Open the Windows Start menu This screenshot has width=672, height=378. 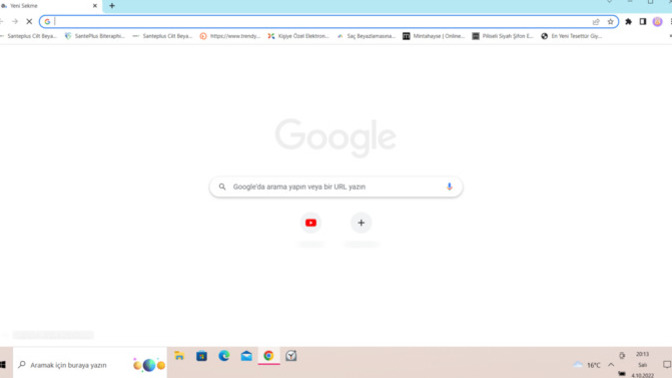[3, 365]
